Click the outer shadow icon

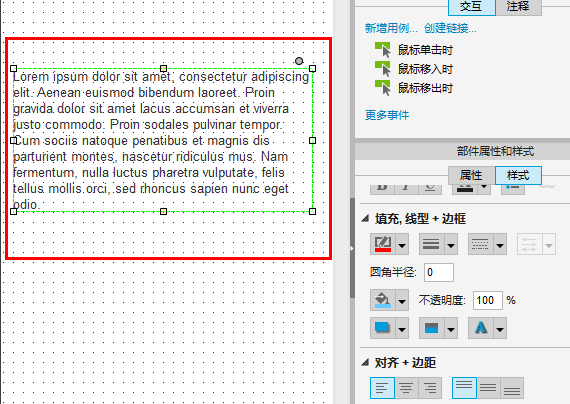[383, 328]
